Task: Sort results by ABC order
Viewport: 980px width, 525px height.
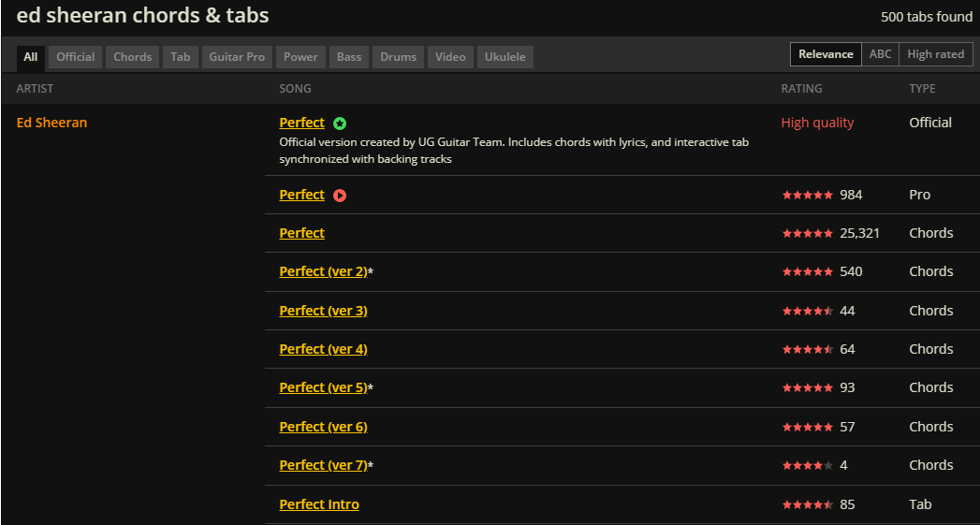Action: point(880,54)
